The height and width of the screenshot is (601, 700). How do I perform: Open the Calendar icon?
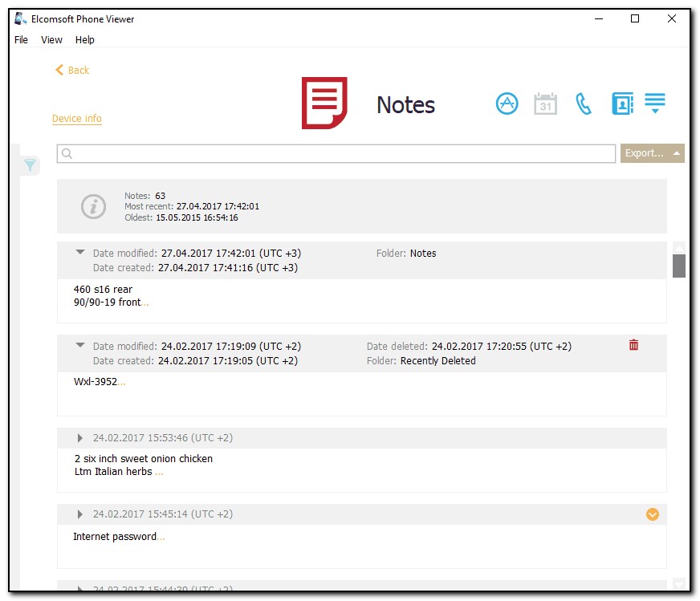[545, 104]
